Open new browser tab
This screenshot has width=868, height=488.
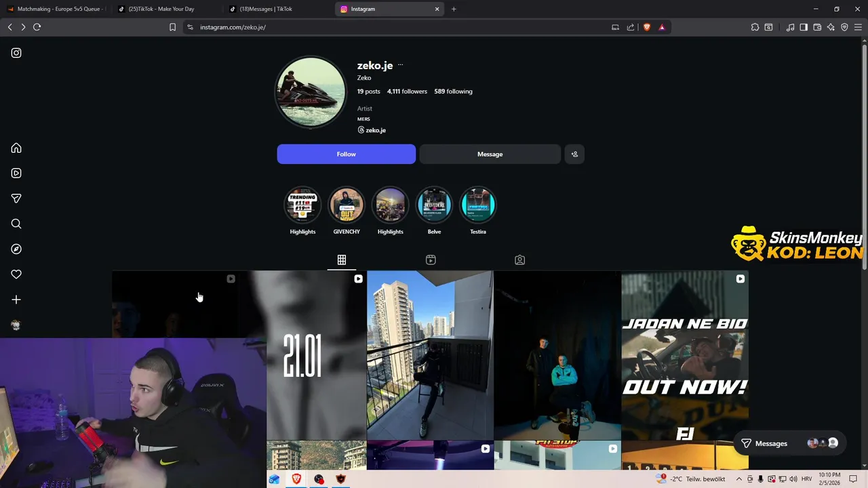click(454, 9)
